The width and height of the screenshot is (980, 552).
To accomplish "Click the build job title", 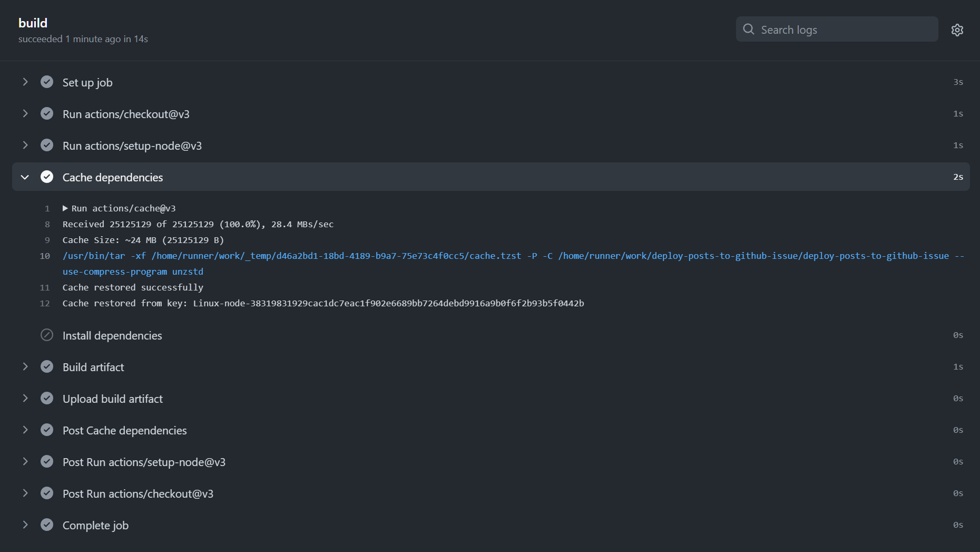I will click(x=33, y=23).
